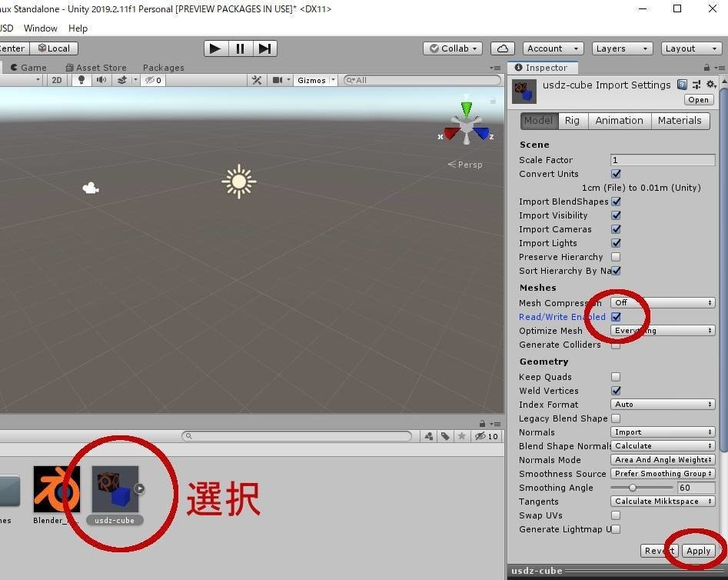Open the component tools icon in Scene toolbar
Viewport: 728px width, 580px height.
click(x=256, y=80)
